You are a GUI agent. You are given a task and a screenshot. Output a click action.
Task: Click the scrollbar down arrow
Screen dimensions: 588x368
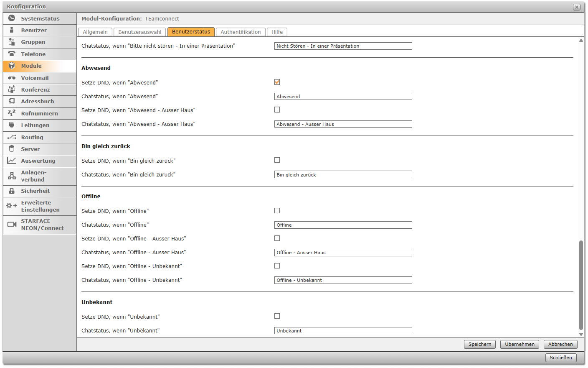coord(581,334)
